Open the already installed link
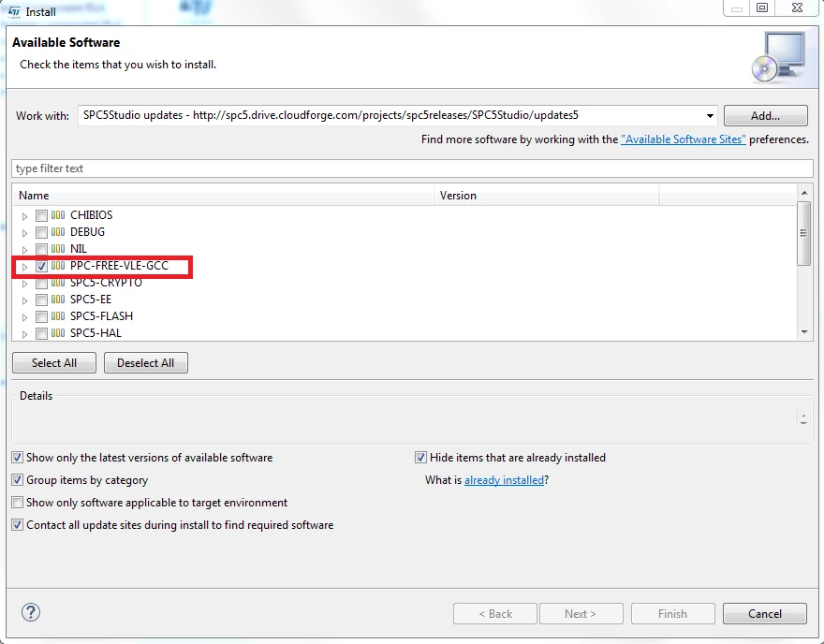 (x=504, y=480)
